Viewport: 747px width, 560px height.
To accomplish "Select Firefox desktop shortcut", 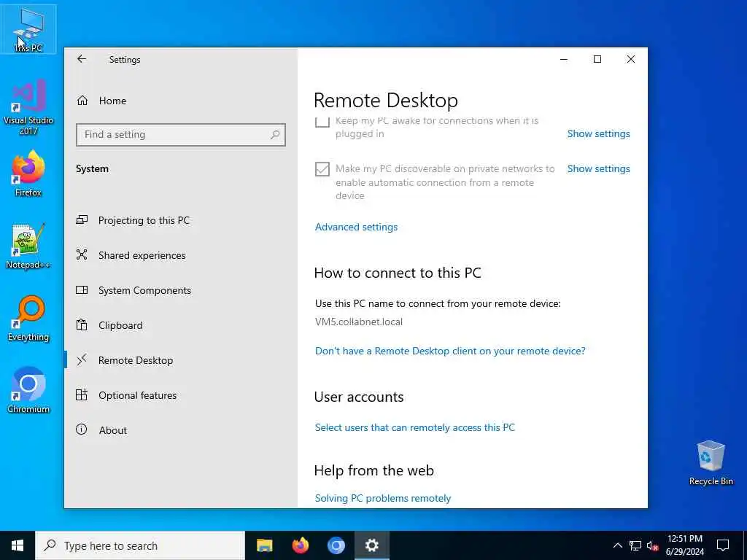I will (28, 174).
